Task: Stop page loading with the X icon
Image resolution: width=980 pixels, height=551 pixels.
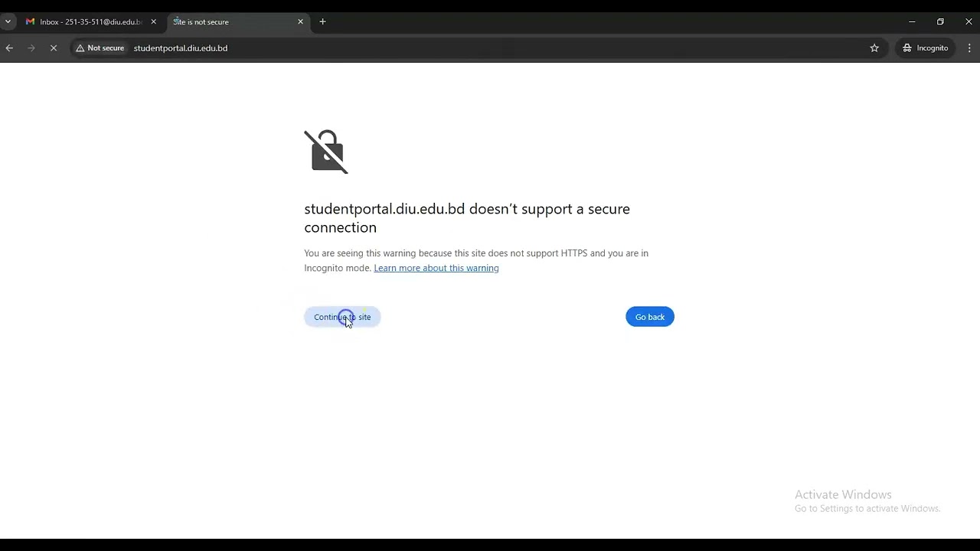Action: [54, 48]
